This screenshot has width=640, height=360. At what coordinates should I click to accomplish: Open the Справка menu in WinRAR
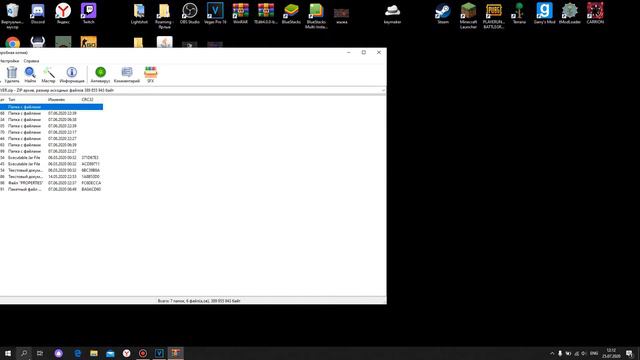31,61
